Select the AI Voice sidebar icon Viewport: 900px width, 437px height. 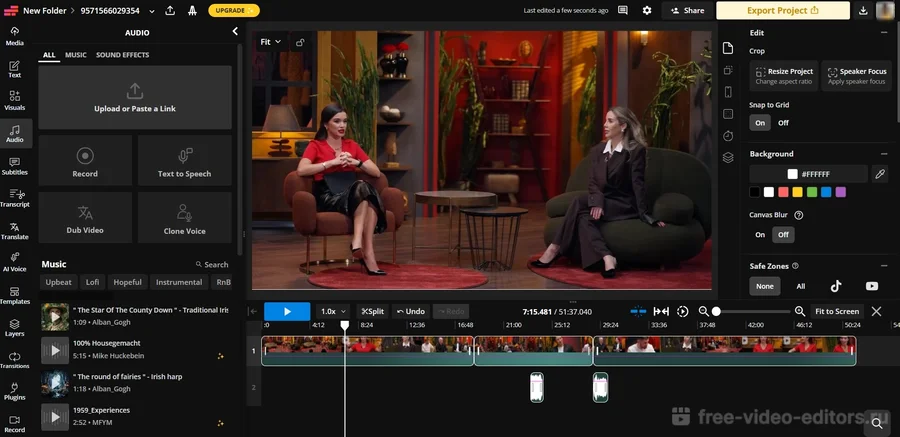[15, 262]
